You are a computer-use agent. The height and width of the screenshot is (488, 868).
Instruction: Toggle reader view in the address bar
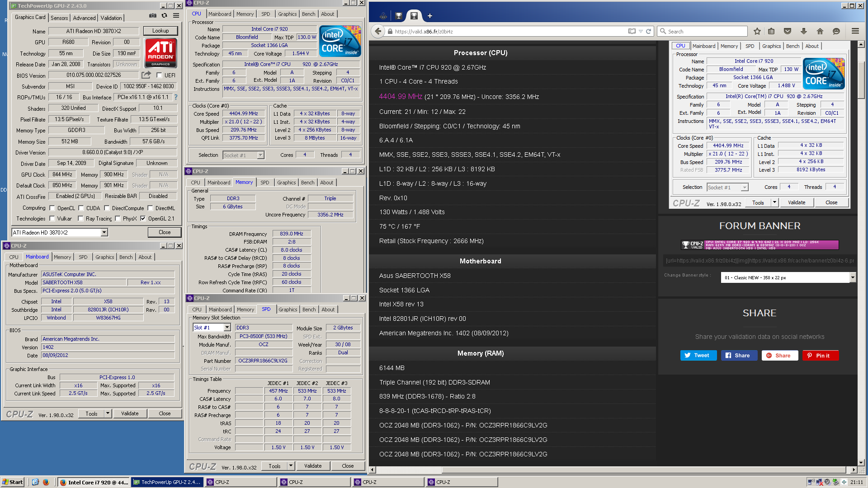click(x=632, y=31)
